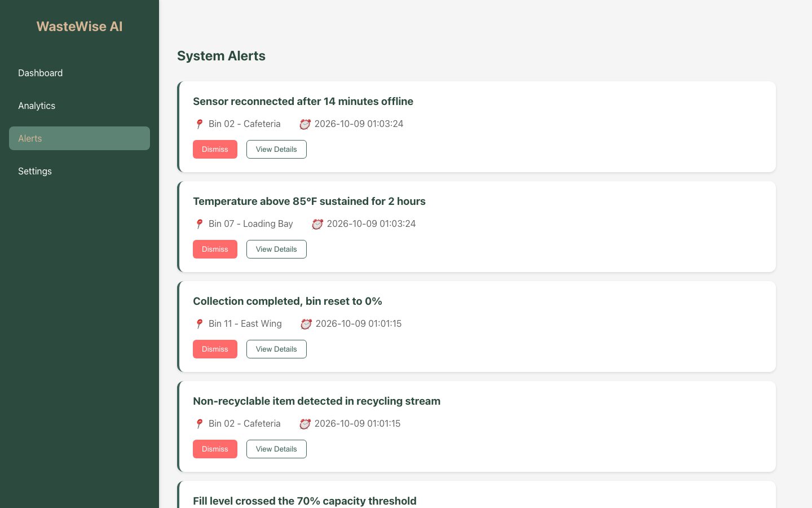Click the Non-recyclable item alert's 01:01:15 timestamp
812x508 pixels.
click(x=358, y=424)
